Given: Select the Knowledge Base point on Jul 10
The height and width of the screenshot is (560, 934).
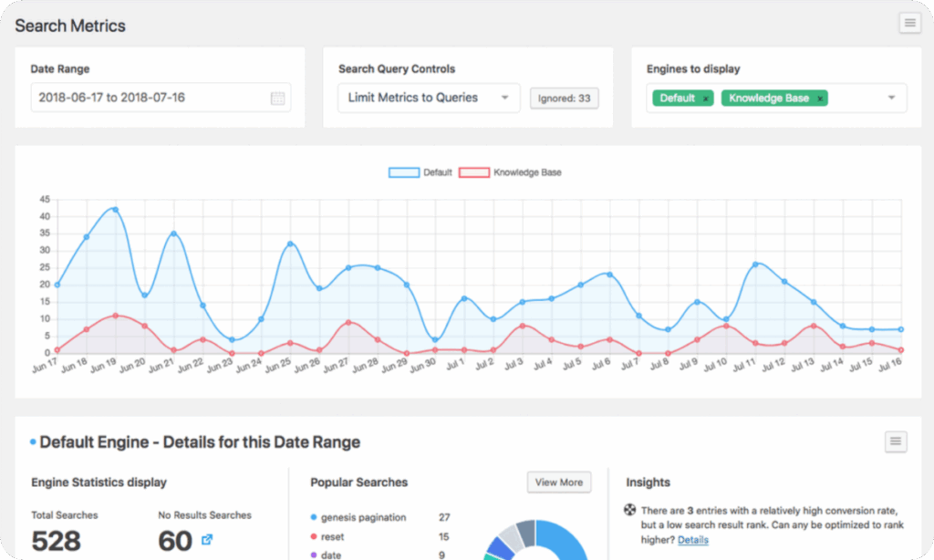Looking at the screenshot, I should pos(725,326).
